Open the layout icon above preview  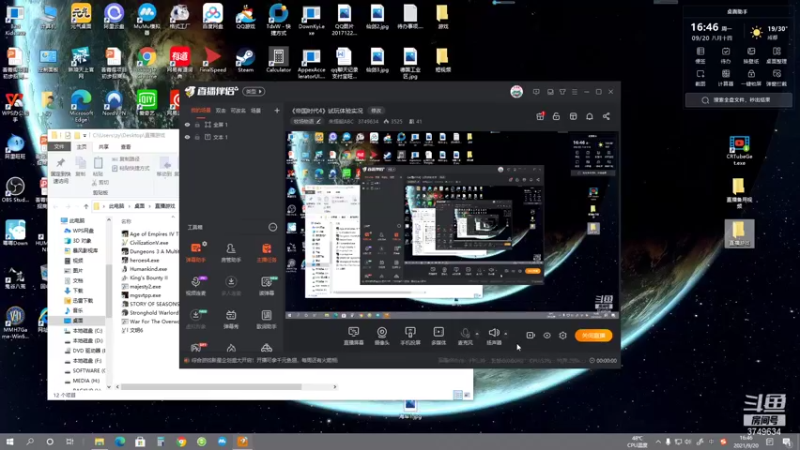pos(573,116)
